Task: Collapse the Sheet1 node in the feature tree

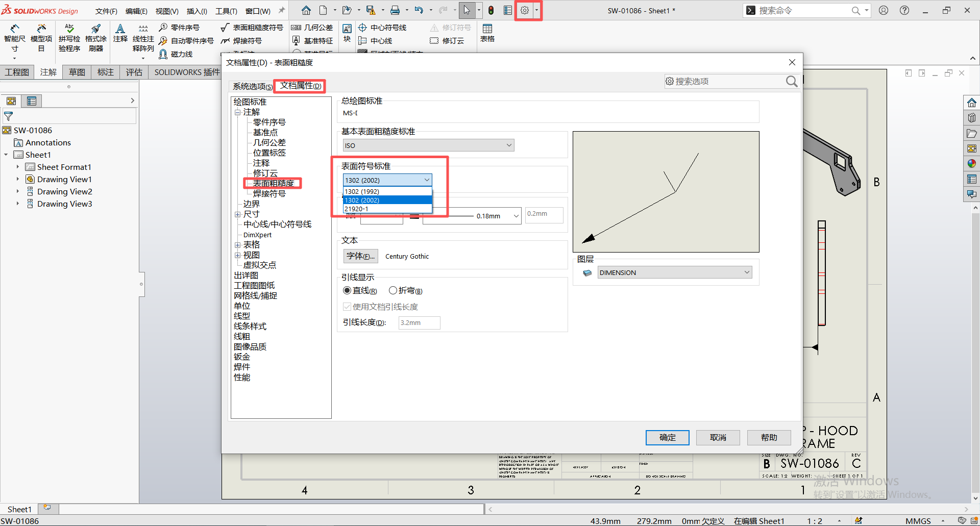Action: (x=6, y=155)
